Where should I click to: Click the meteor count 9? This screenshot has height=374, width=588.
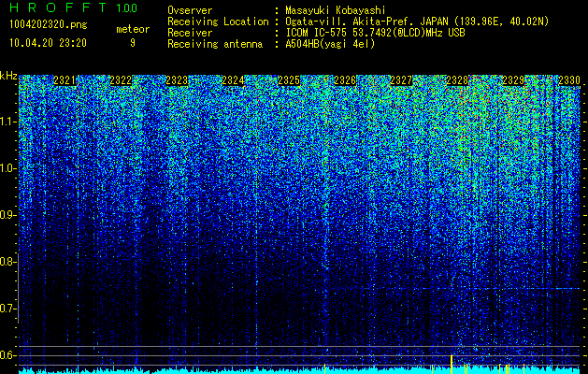tap(133, 43)
